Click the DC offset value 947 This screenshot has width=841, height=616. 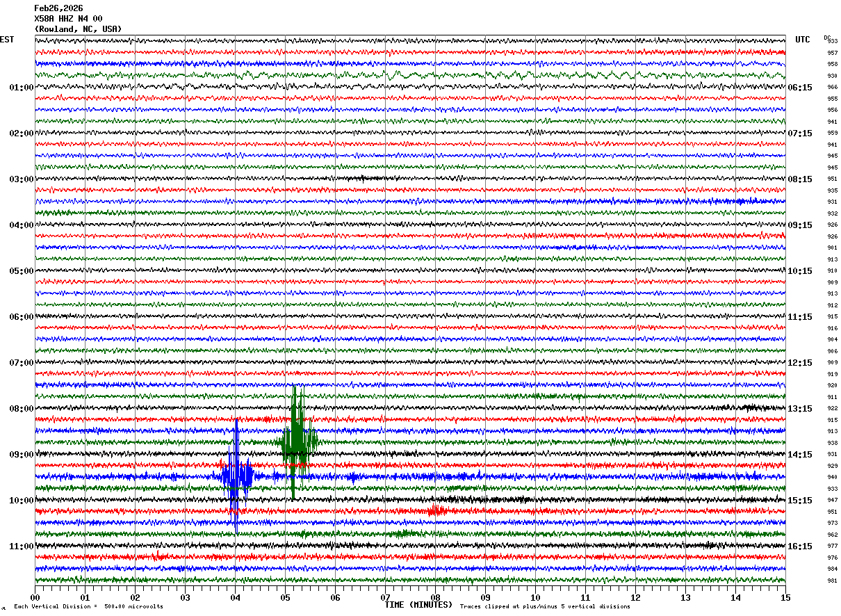click(832, 500)
